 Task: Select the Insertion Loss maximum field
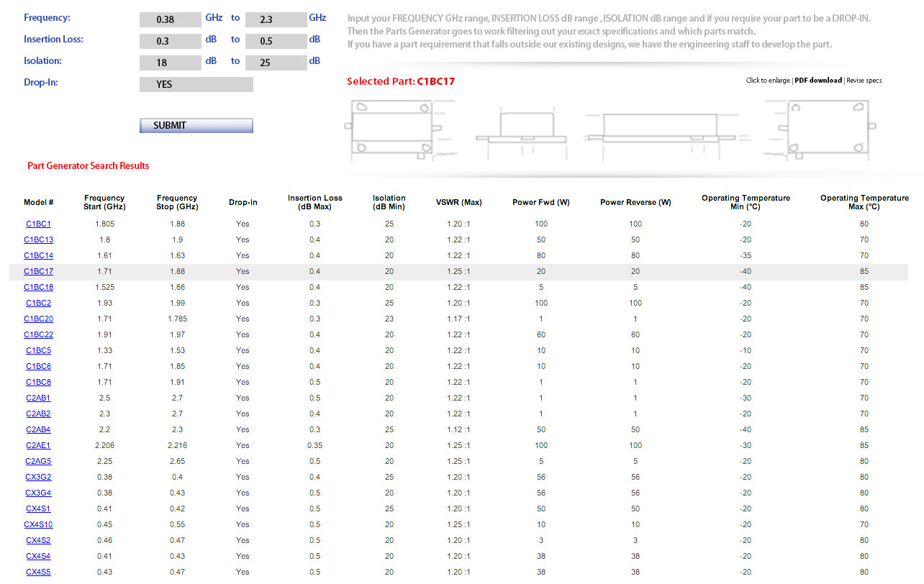coord(276,41)
